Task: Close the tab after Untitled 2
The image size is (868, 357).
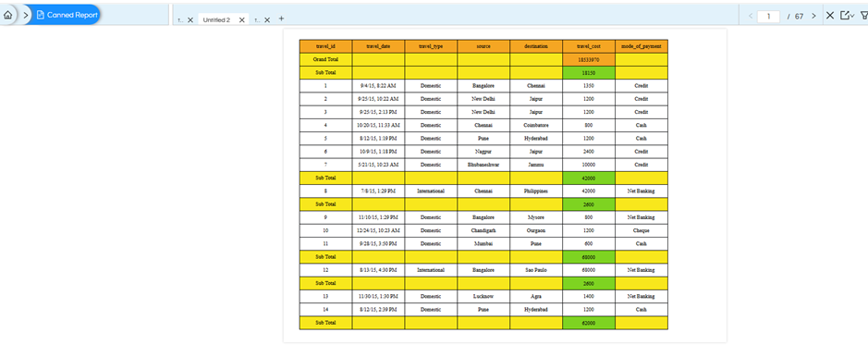Action: 267,20
